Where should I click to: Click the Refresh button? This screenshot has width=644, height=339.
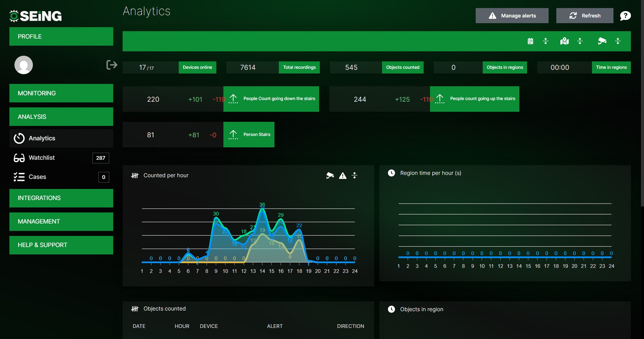[x=584, y=15]
